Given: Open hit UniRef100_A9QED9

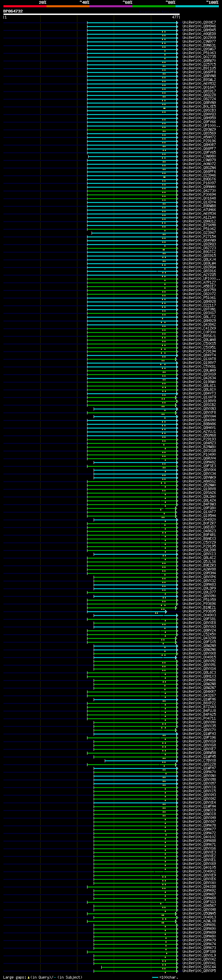Looking at the screenshot, I should point(199,34).
